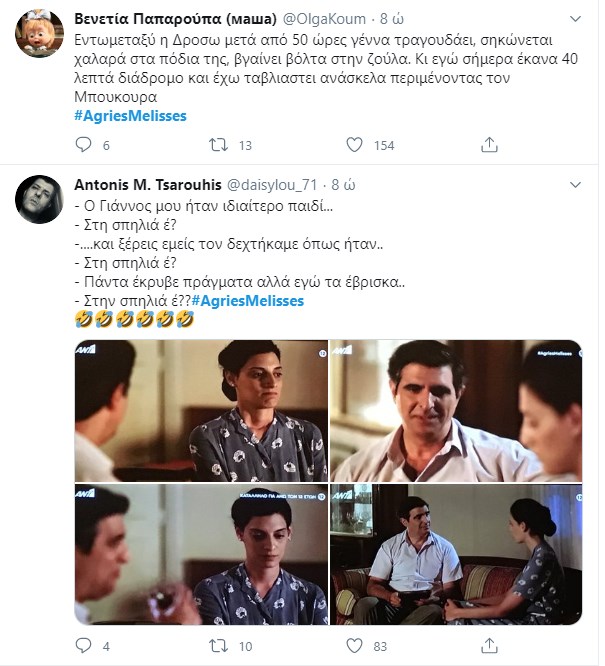Reply to Antonis M. Tsarouhis's tweet
The height and width of the screenshot is (666, 605).
(83, 646)
